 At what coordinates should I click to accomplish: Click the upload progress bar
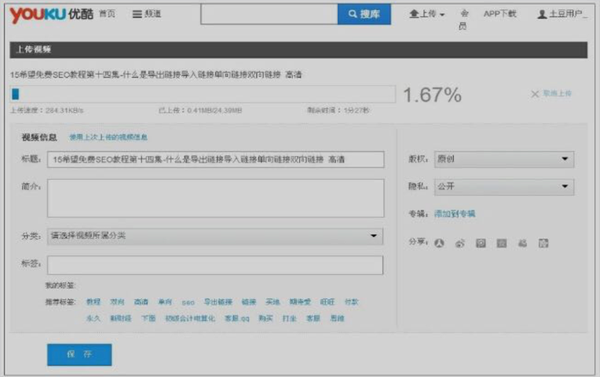203,94
